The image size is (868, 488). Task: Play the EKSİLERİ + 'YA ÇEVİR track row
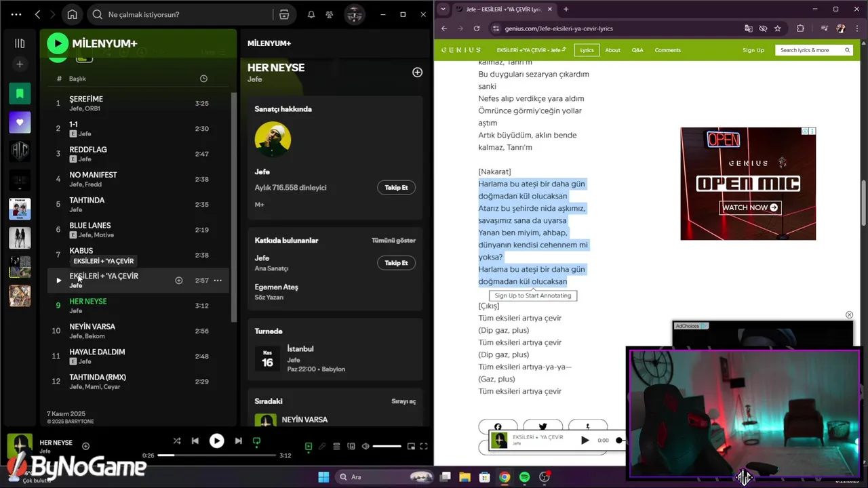[58, 281]
